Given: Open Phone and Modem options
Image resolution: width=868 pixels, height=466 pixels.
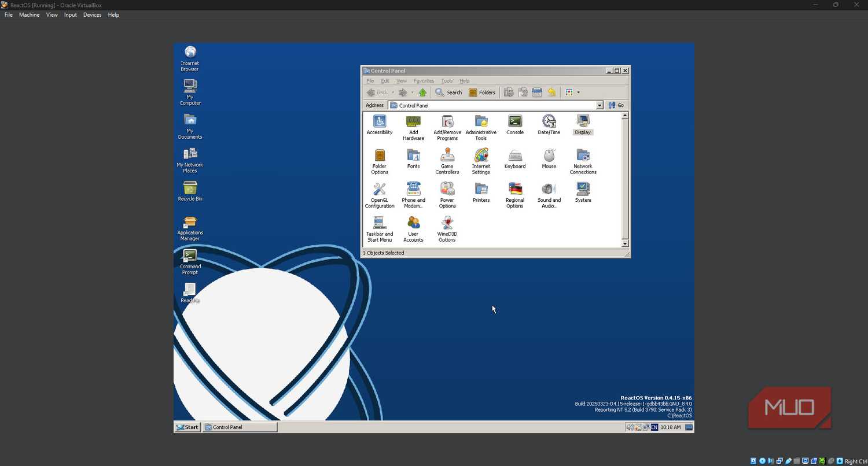Looking at the screenshot, I should (x=413, y=195).
